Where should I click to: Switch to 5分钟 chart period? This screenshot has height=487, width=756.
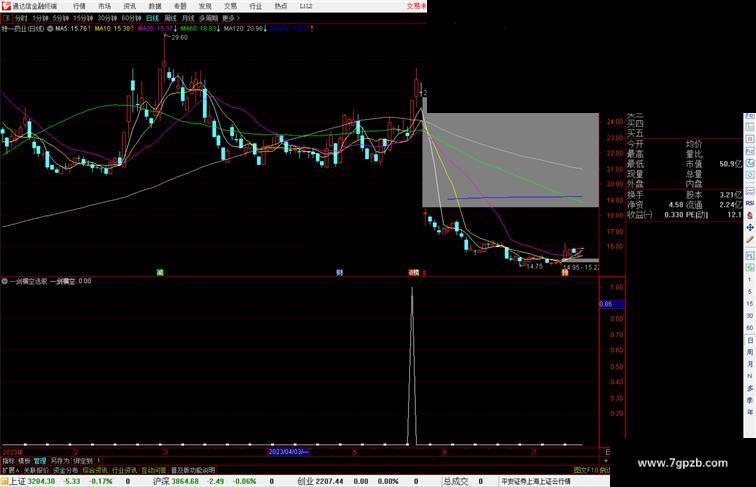pos(61,18)
